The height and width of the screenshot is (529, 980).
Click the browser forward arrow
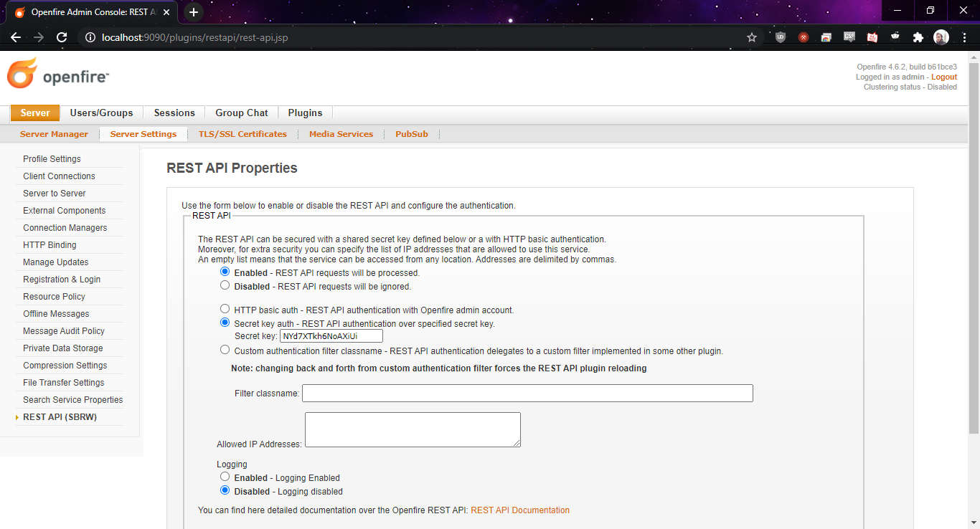click(x=39, y=37)
